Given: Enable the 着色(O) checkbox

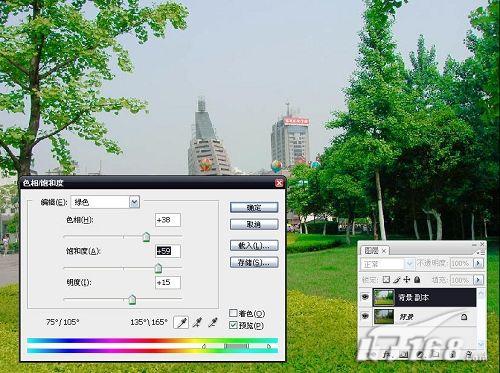Looking at the screenshot, I should click(233, 313).
